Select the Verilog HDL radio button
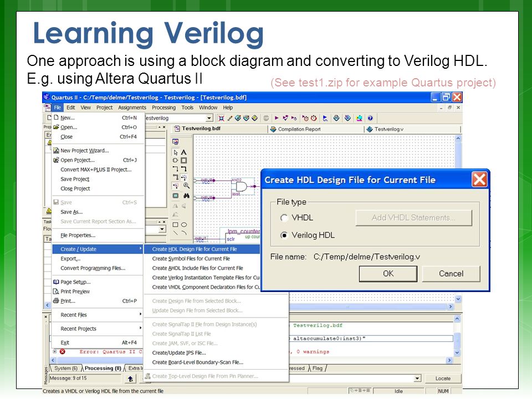Viewport: 532px width, 399px height. tap(284, 235)
